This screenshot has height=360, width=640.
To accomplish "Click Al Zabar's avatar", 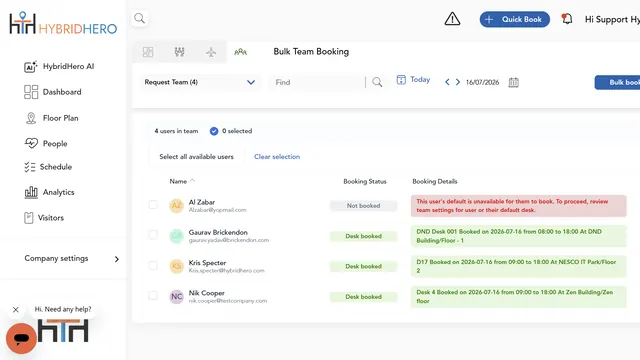I will [176, 205].
